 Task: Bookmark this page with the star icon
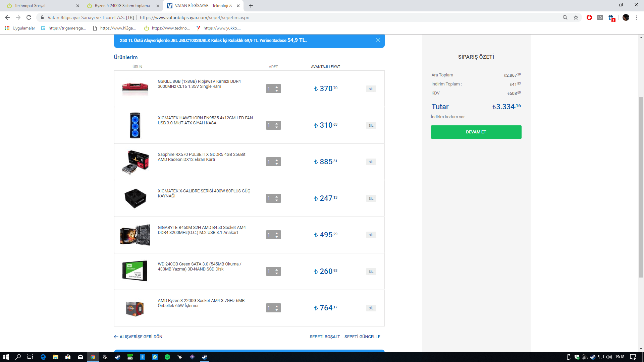point(576,17)
